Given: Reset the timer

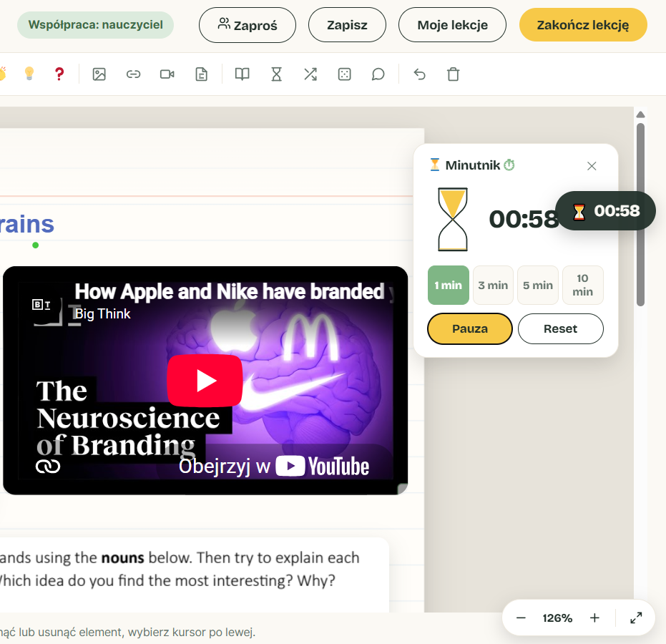Looking at the screenshot, I should [561, 328].
